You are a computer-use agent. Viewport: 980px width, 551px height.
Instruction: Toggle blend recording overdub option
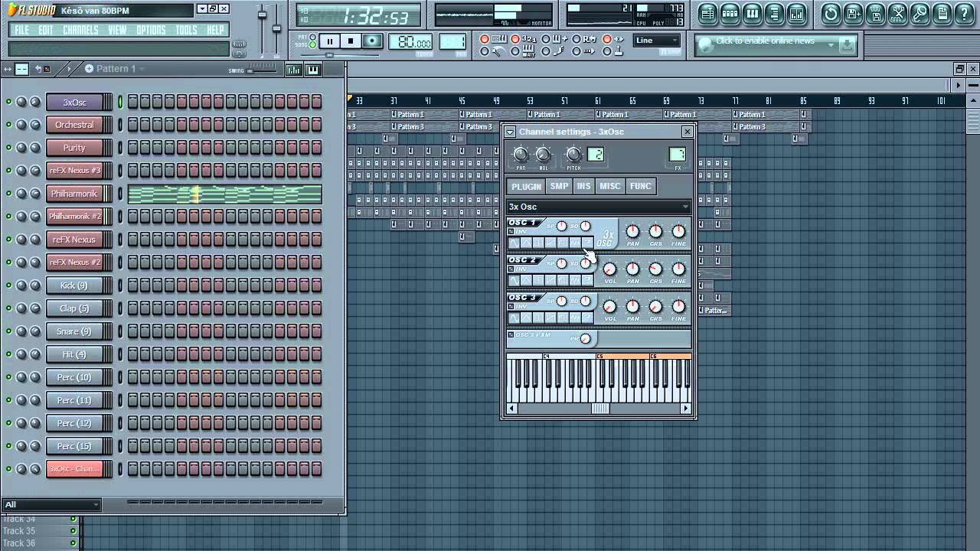(x=546, y=39)
